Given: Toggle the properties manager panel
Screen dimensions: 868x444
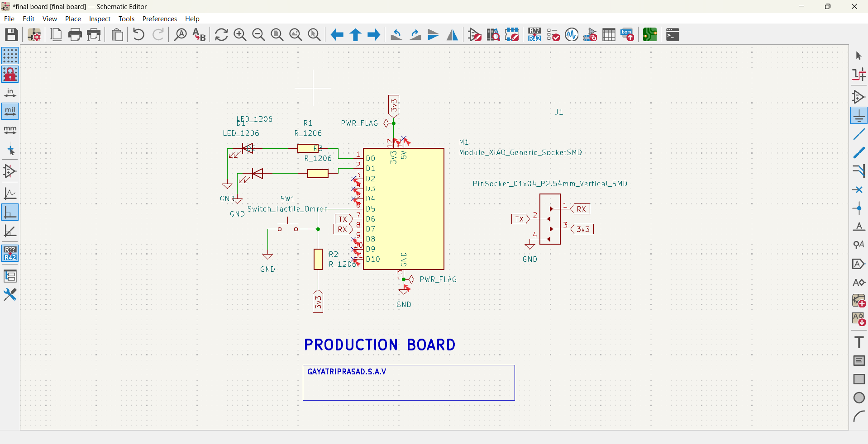Looking at the screenshot, I should coord(10,295).
